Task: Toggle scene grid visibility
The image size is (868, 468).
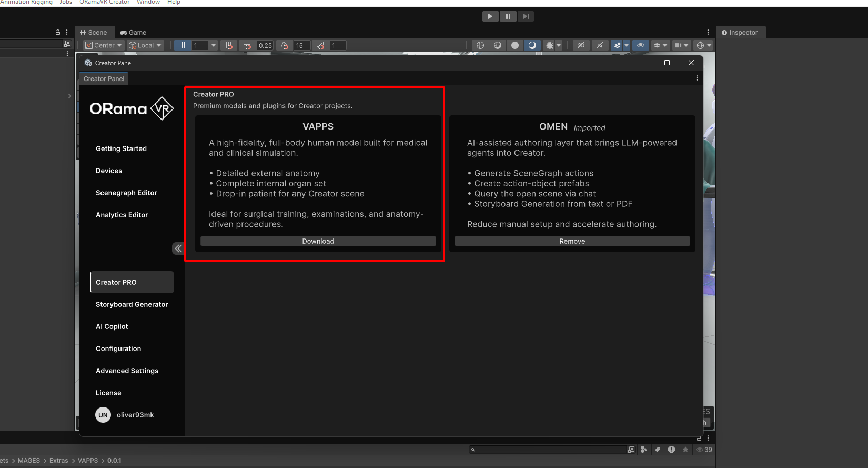Action: tap(182, 45)
